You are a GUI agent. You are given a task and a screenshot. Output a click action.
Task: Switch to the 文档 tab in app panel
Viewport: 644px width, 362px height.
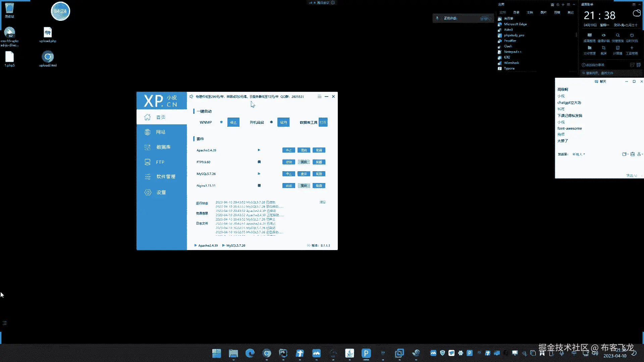(x=530, y=12)
